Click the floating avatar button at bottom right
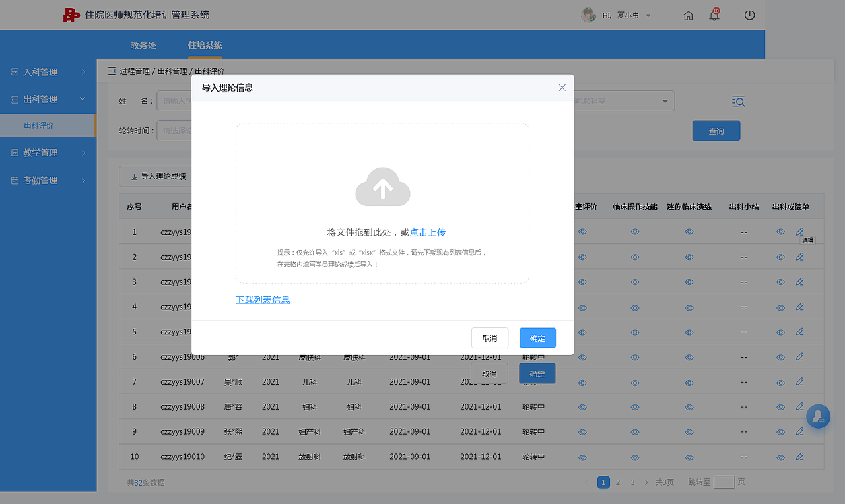The width and height of the screenshot is (845, 504). (818, 416)
